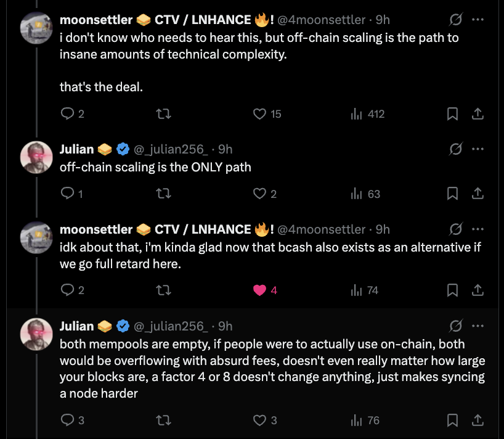Open the @4moonsettler handle on first tweet
504x439 pixels.
pos(323,20)
